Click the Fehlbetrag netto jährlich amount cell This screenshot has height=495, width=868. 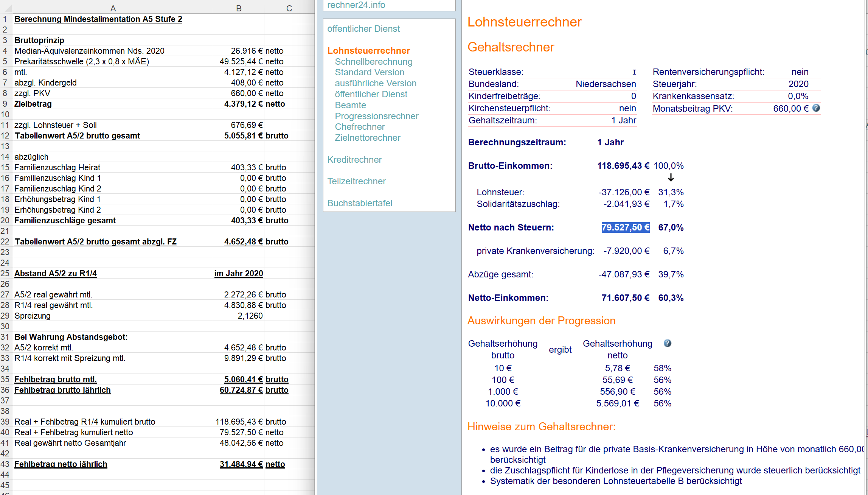[x=239, y=464]
